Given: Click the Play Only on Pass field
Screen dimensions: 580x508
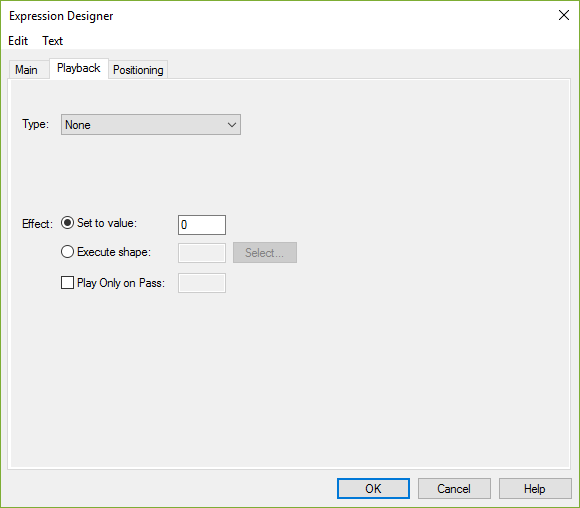Looking at the screenshot, I should coord(202,283).
